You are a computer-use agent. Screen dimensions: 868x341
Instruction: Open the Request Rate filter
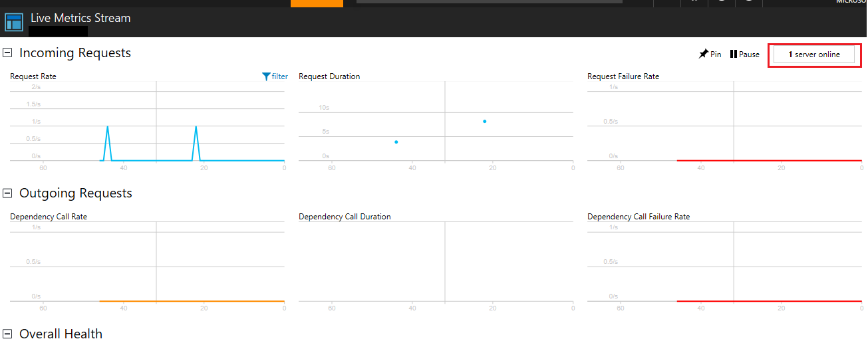[275, 76]
